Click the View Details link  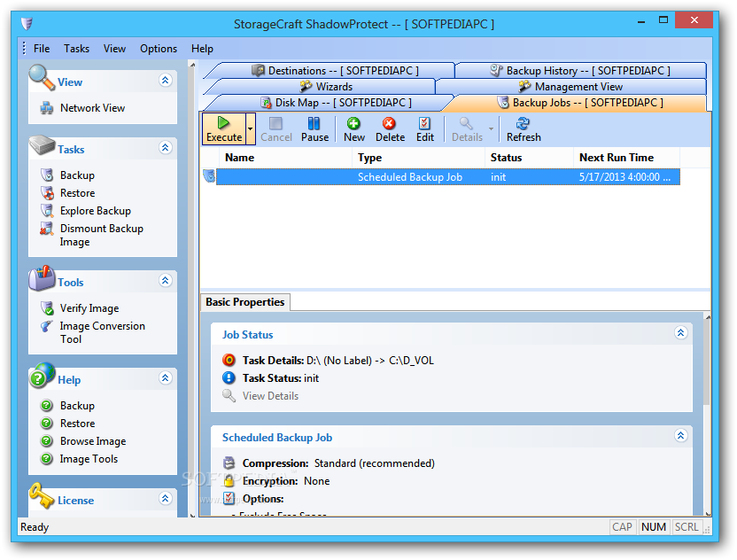click(270, 396)
